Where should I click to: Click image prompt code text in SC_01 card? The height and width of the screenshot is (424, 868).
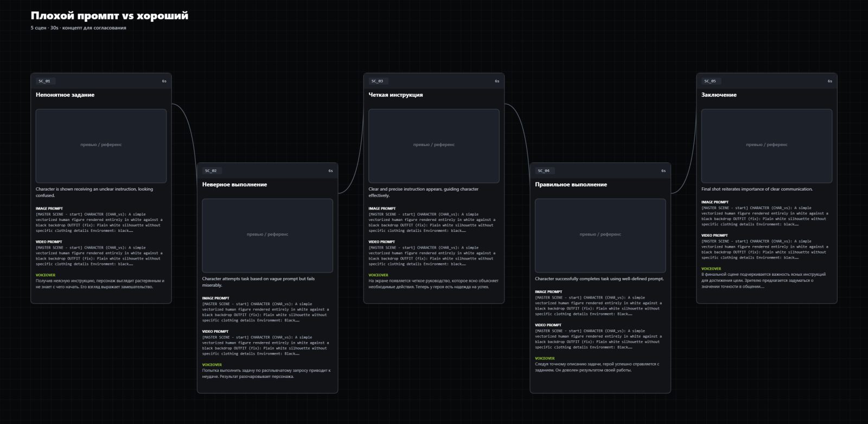tap(99, 223)
